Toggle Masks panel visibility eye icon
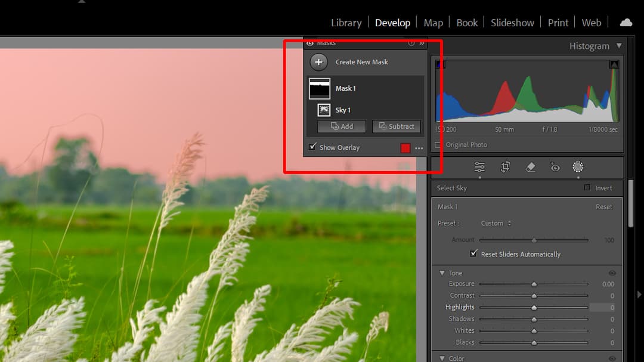This screenshot has height=362, width=644. (309, 43)
